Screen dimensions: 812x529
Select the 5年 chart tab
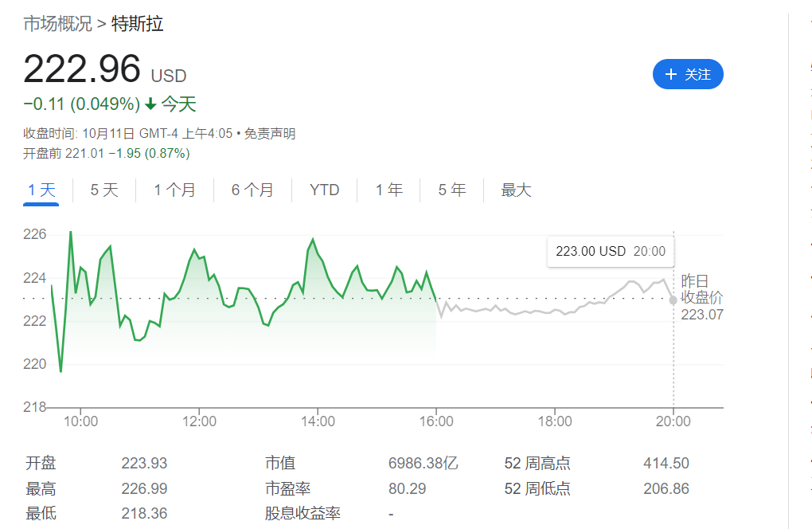(x=451, y=190)
